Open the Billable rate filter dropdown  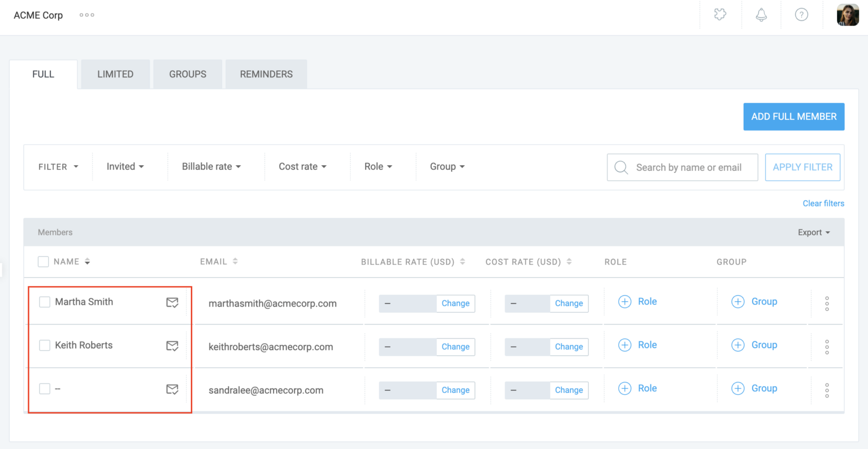click(211, 167)
